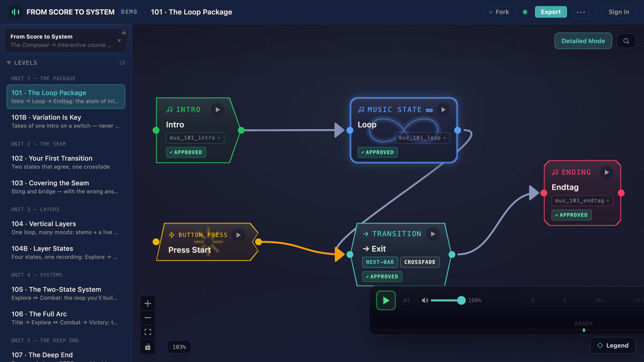Open the mus_101_endtag asset dropdown
This screenshot has height=362, width=644.
coord(582,201)
